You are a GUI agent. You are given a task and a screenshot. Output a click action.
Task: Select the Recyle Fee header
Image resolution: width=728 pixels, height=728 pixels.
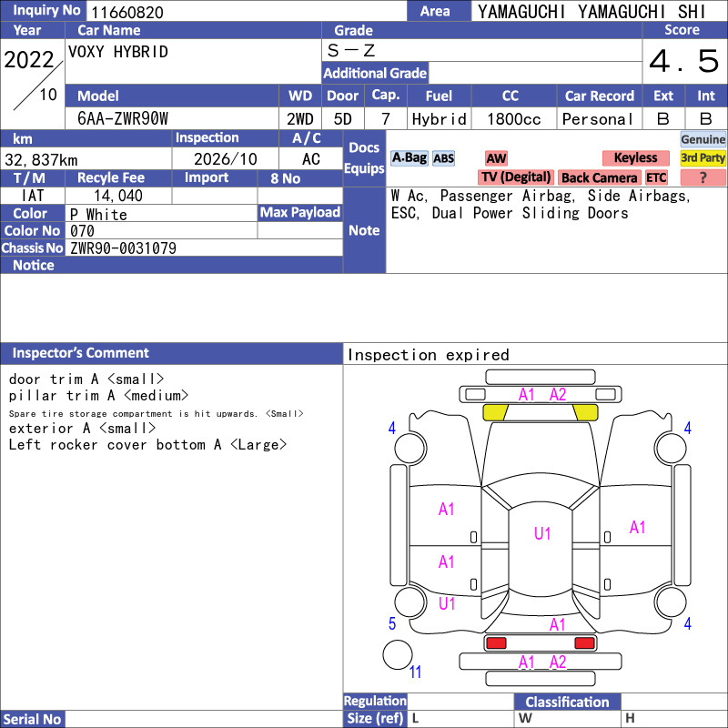click(118, 177)
